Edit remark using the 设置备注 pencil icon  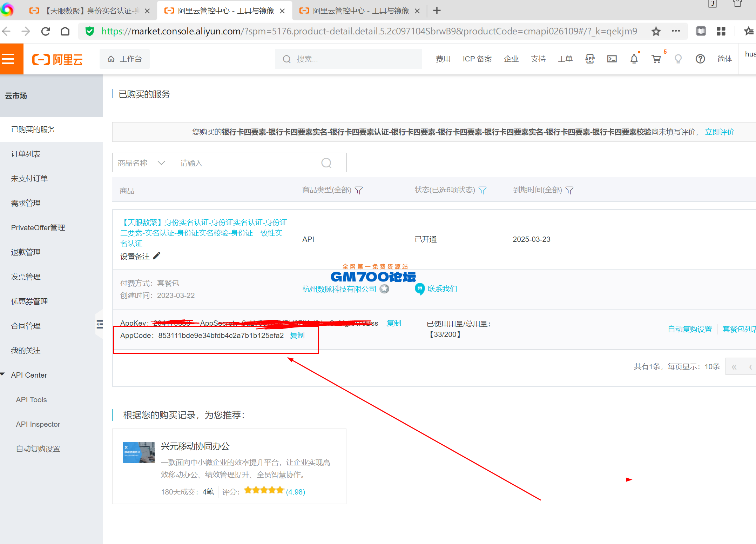[156, 256]
